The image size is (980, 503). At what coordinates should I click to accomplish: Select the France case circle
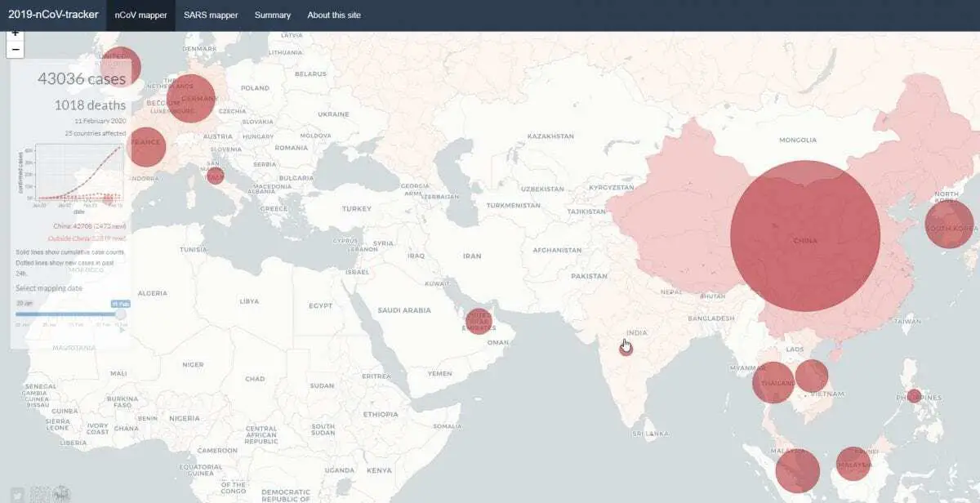[146, 146]
